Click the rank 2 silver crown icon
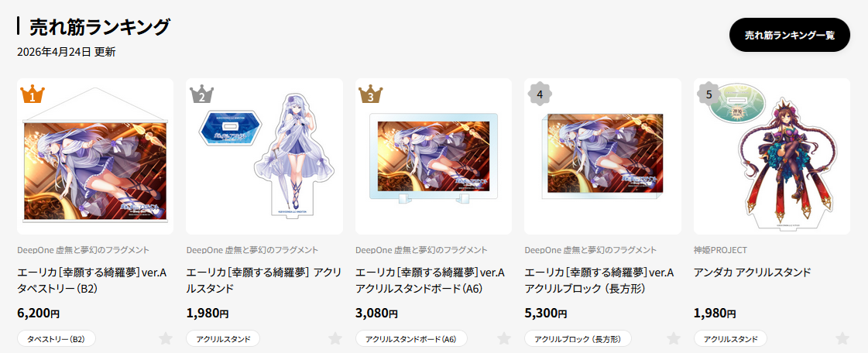Viewport: 868px width, 353px height. pos(201,94)
